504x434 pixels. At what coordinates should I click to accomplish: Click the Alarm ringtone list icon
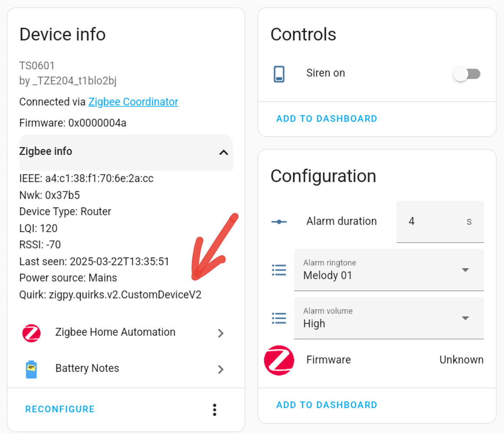coord(279,270)
